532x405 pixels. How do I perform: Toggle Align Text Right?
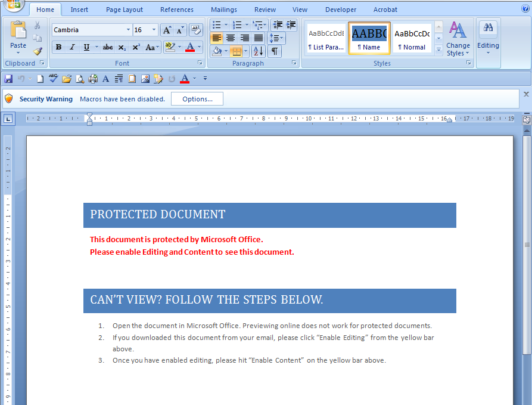244,38
